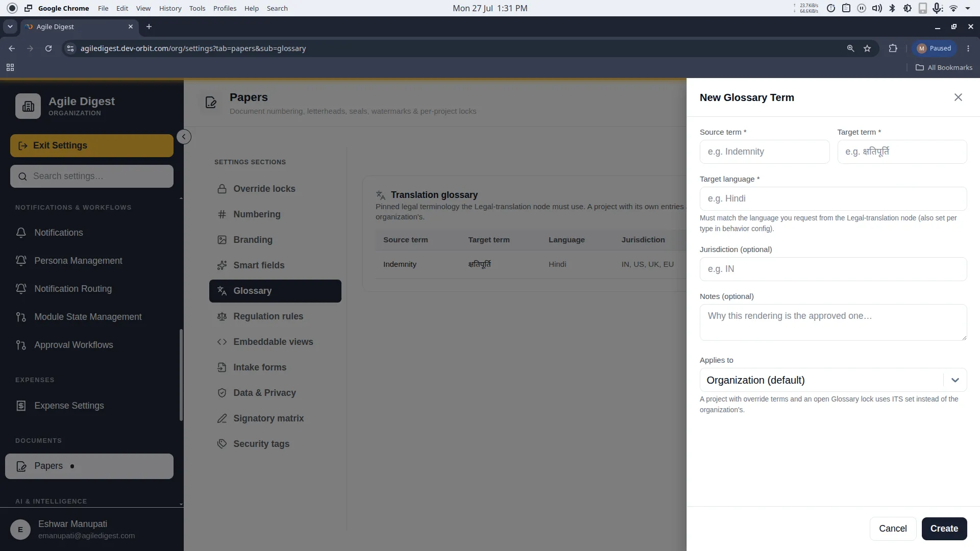This screenshot has width=980, height=551.
Task: Click the Notifications bell icon in sidebar
Action: click(x=21, y=233)
